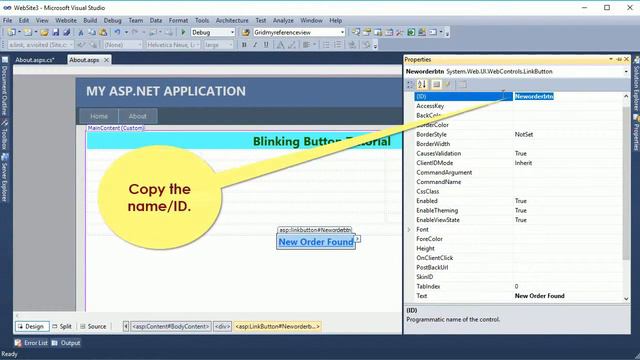Open the solution configuration Debug dropdown
The height and width of the screenshot is (360, 640).
[232, 32]
